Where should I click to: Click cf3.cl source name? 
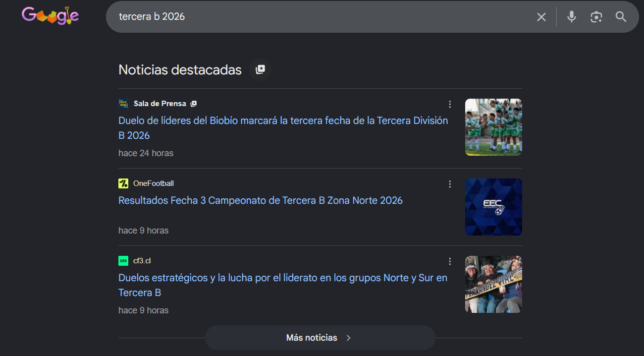click(x=142, y=261)
